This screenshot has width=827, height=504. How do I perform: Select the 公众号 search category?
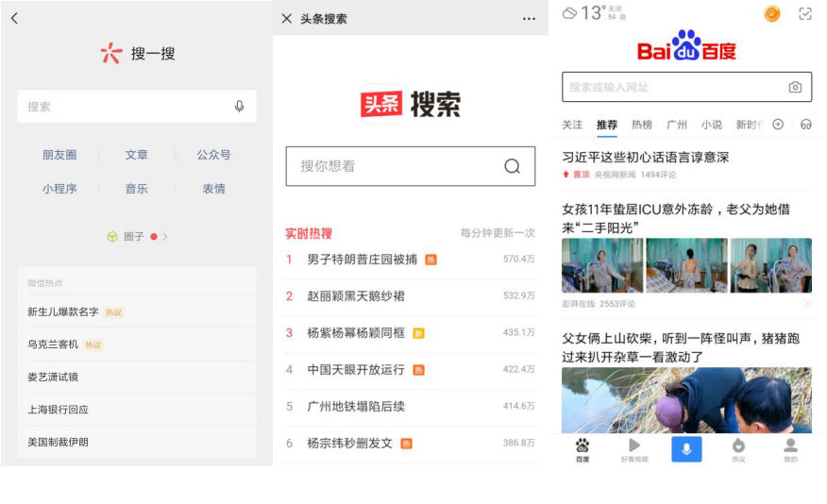click(213, 155)
